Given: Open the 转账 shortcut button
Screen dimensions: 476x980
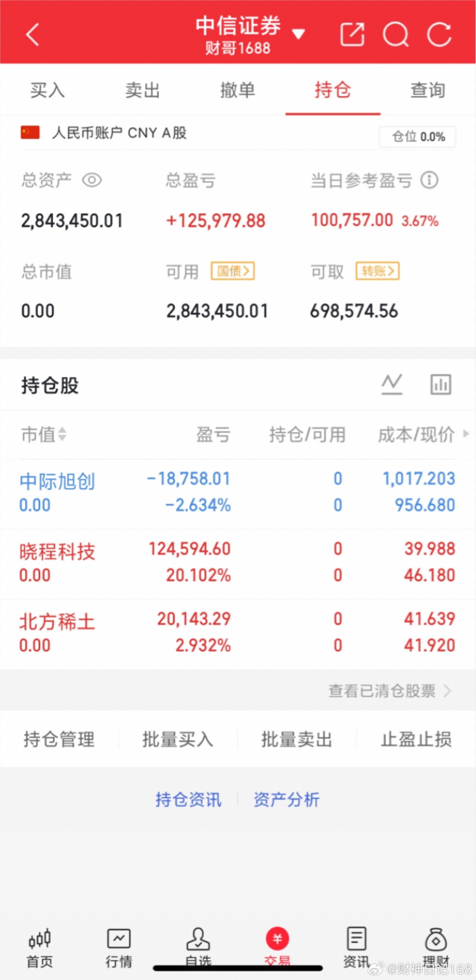Looking at the screenshot, I should [x=377, y=271].
